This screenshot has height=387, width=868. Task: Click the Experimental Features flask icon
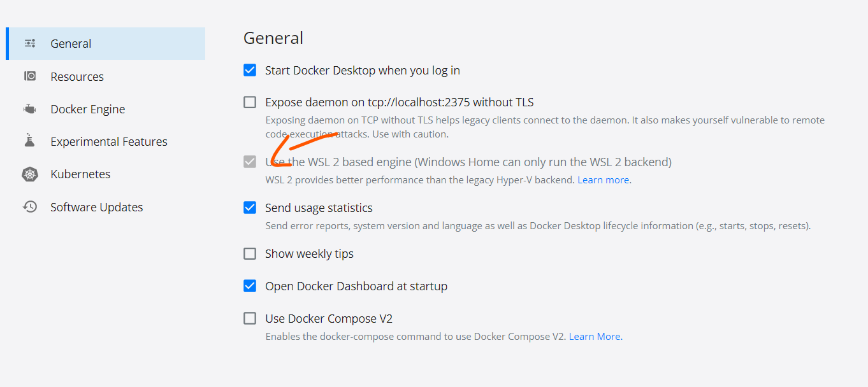point(29,141)
